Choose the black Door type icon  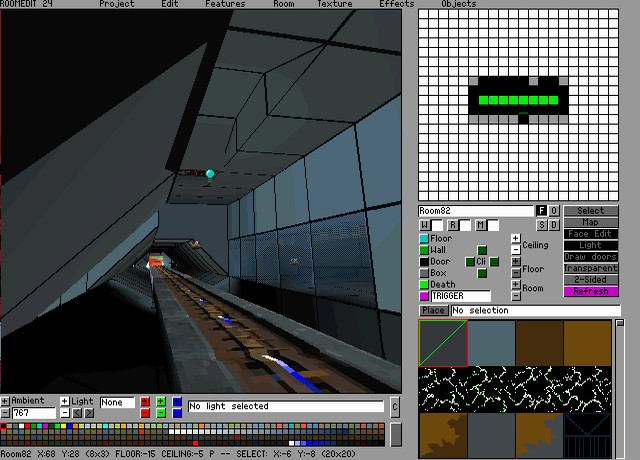424,262
